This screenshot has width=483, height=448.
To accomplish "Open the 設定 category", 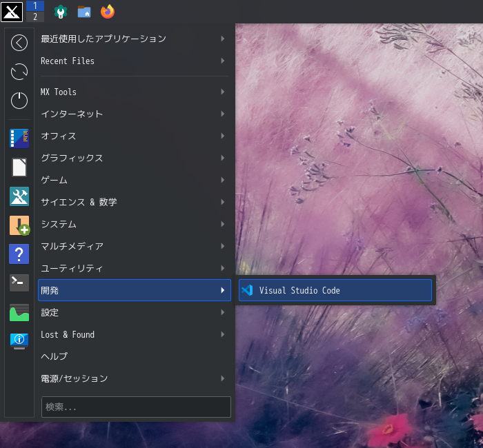I will coord(135,312).
